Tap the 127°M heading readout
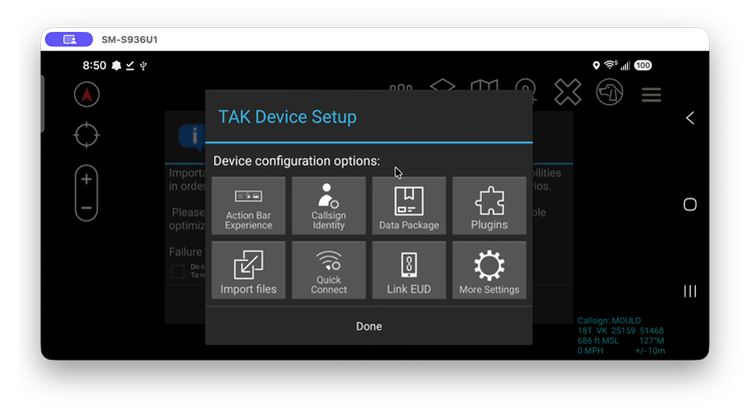The height and width of the screenshot is (414, 750). [x=651, y=340]
